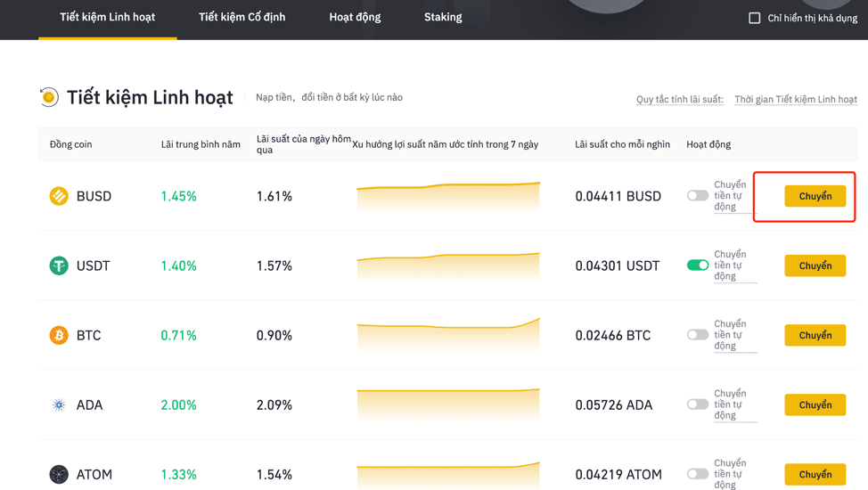Screen dimensions: 868x490
Task: Switch to Tiết kiệm Cố định tab
Action: 242,17
